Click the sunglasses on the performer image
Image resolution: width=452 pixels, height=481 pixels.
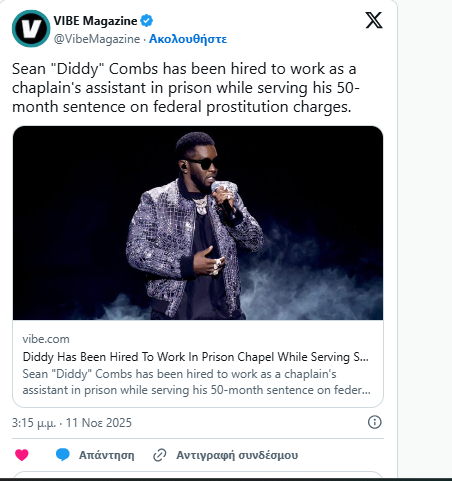tap(202, 163)
